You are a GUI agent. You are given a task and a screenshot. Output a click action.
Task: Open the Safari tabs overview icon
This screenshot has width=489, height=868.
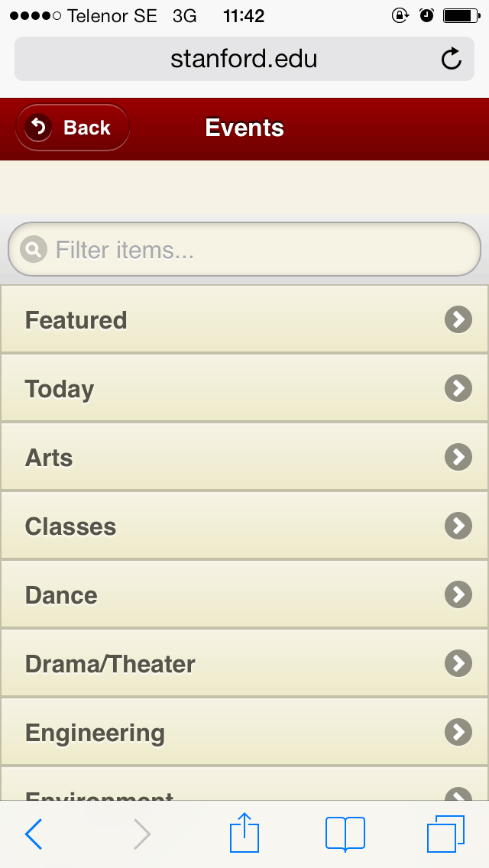coord(445,833)
